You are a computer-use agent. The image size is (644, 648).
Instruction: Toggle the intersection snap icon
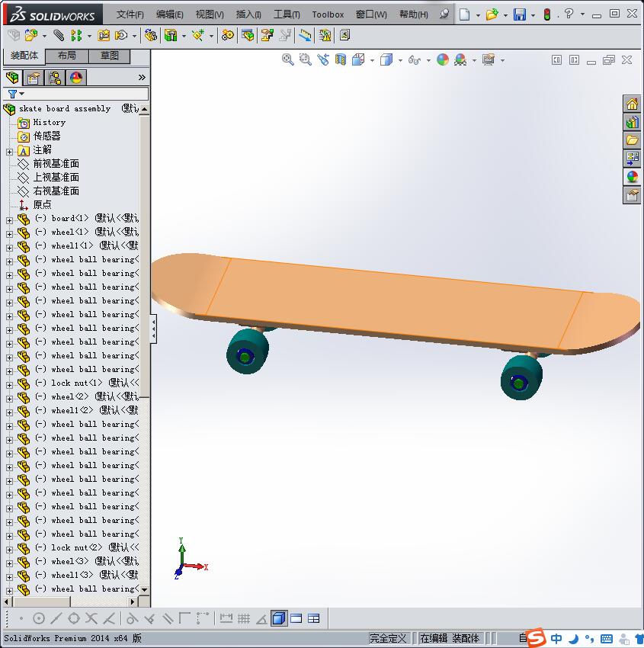[91, 619]
